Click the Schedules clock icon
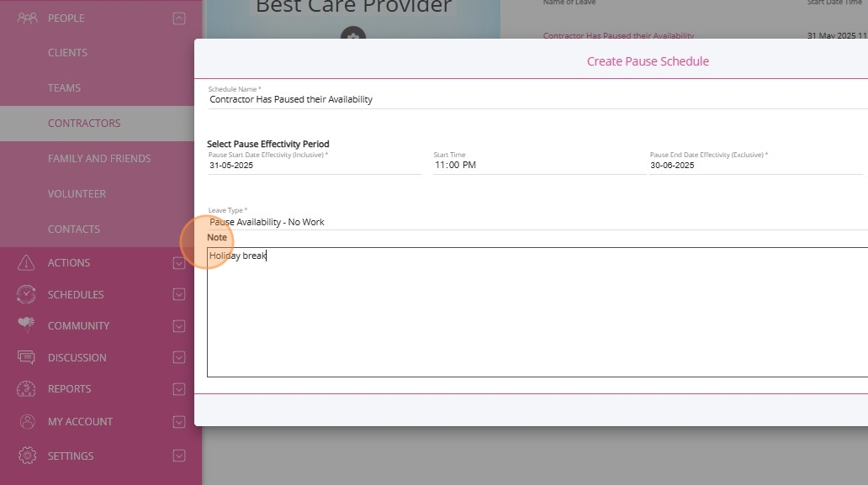The image size is (868, 485). [26, 294]
